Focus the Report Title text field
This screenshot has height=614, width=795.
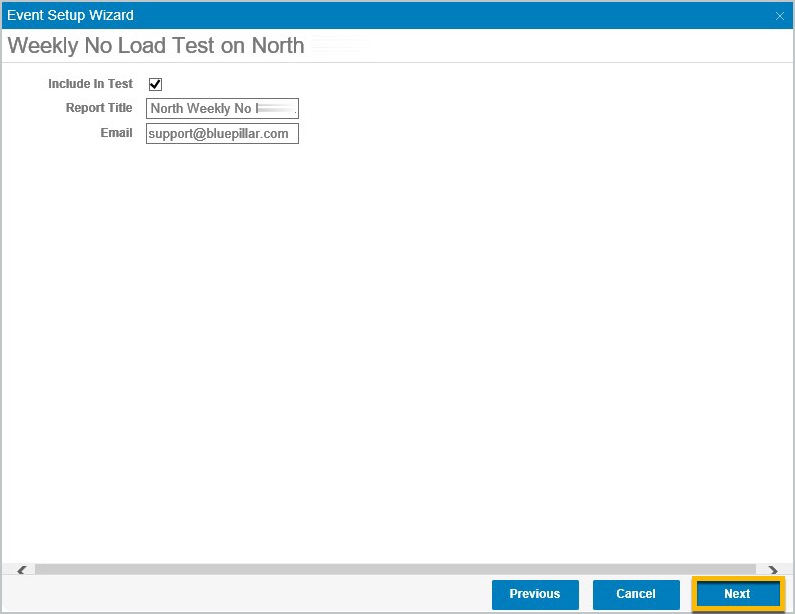222,109
